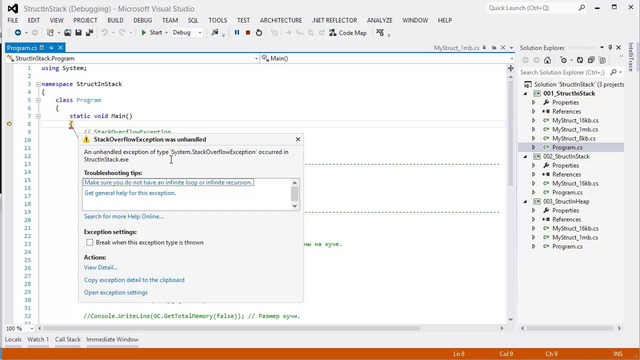
Task: Open the ARCHITECTURE menu
Action: [281, 20]
